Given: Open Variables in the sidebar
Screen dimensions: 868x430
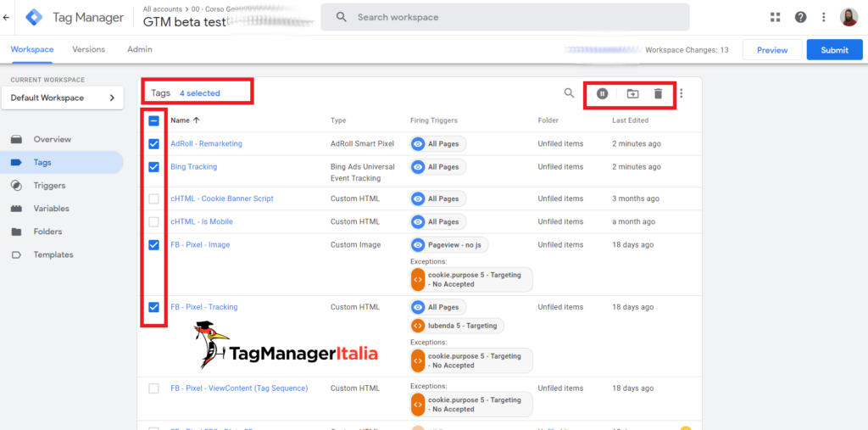Looking at the screenshot, I should click(62, 209).
